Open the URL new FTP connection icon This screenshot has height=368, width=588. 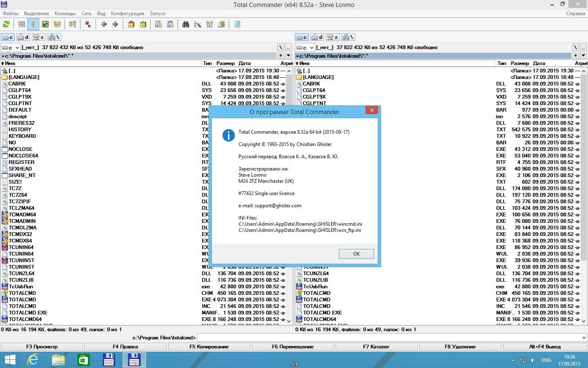point(170,25)
